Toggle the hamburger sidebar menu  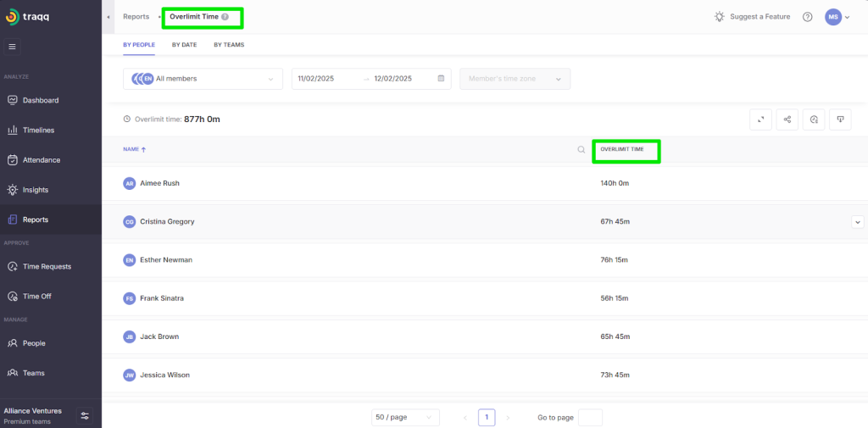pyautogui.click(x=12, y=47)
